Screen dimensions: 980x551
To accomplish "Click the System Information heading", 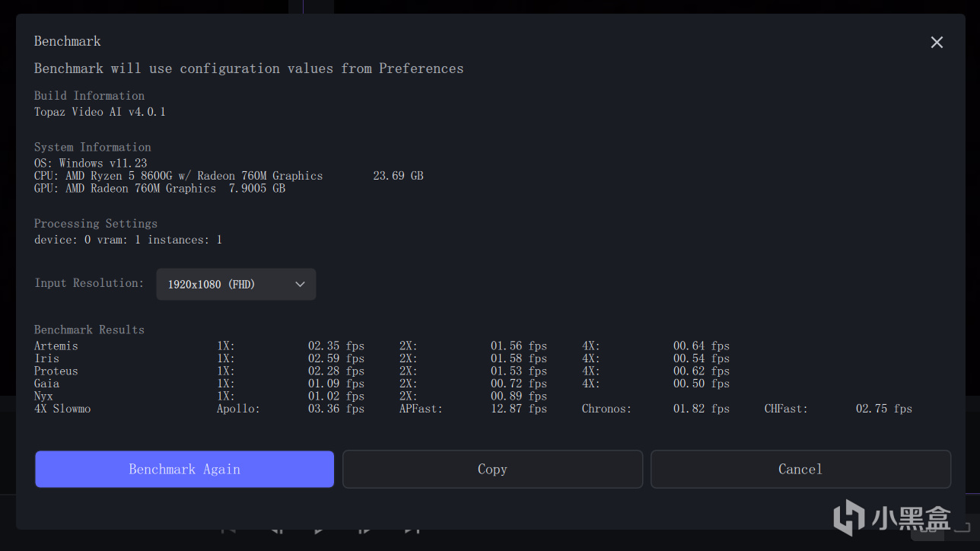I will [x=93, y=148].
